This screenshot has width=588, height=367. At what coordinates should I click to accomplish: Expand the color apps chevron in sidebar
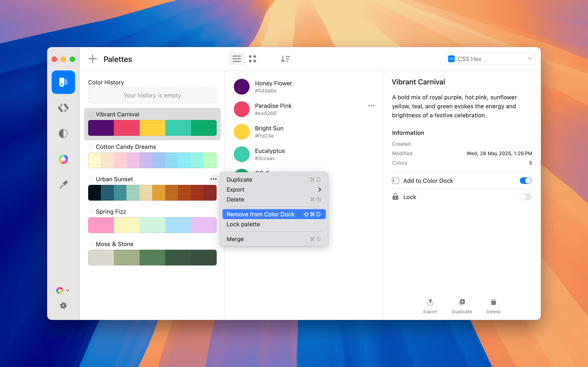[x=68, y=290]
